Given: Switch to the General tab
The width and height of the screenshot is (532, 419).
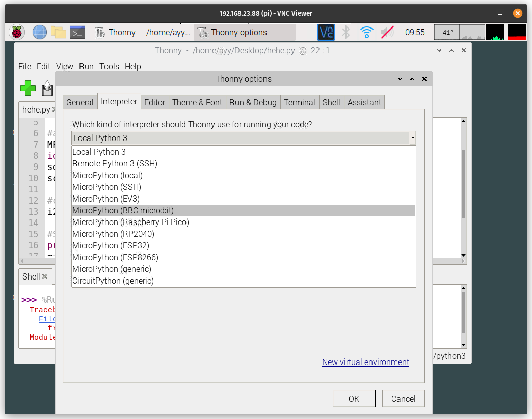Looking at the screenshot, I should (79, 102).
